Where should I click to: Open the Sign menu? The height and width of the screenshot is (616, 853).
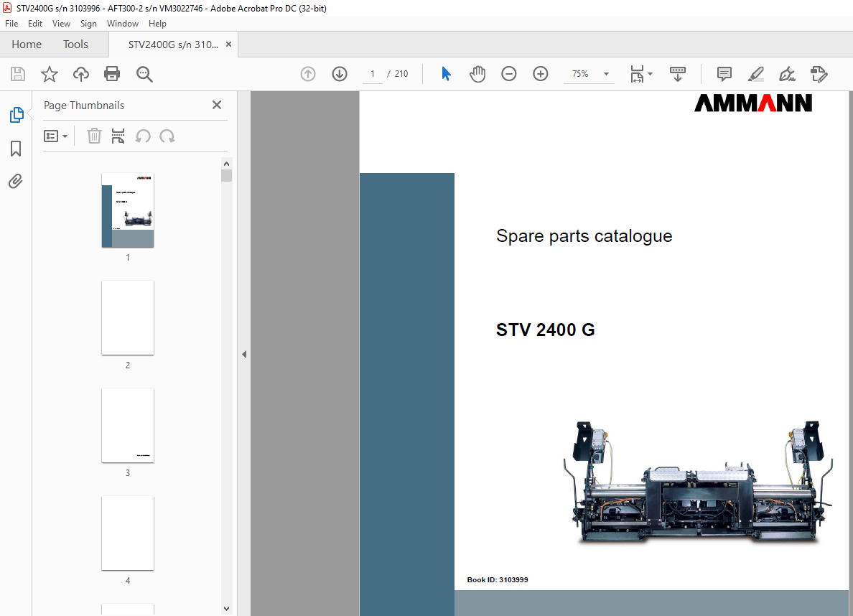click(x=88, y=24)
